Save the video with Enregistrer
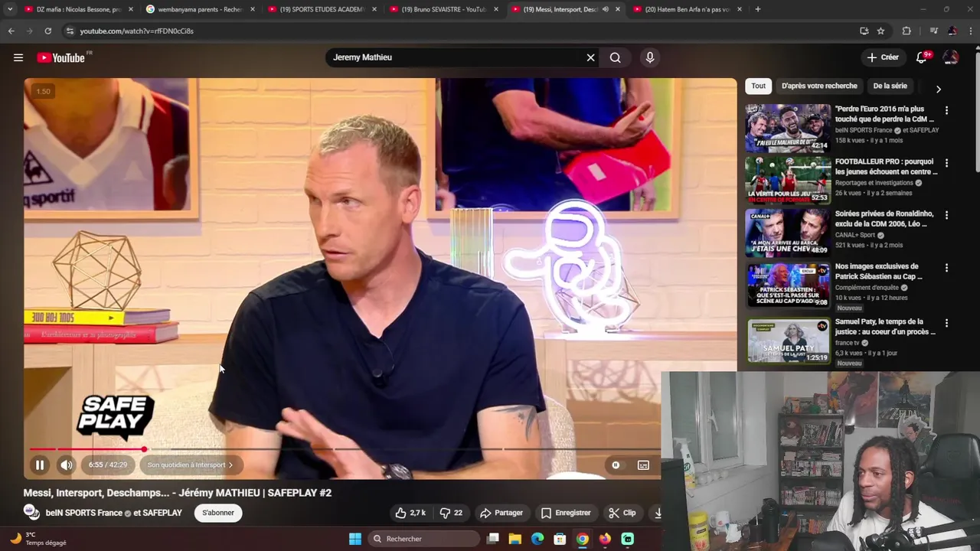The image size is (980, 551). click(x=566, y=513)
